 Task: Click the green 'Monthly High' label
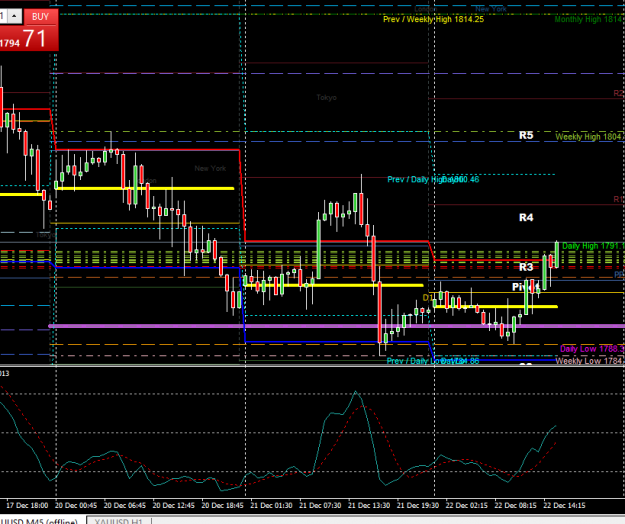(x=589, y=20)
